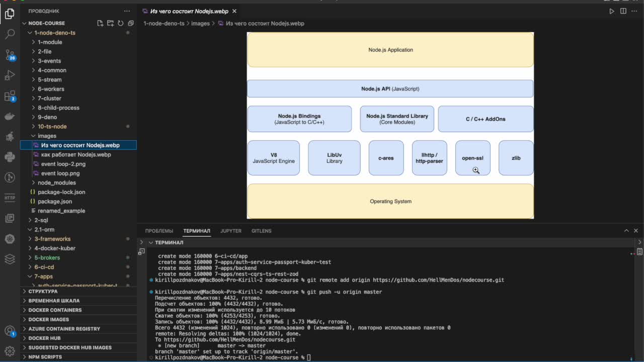The width and height of the screenshot is (644, 362).
Task: Open the Kubernetes helm-wheel view
Action: click(10, 239)
